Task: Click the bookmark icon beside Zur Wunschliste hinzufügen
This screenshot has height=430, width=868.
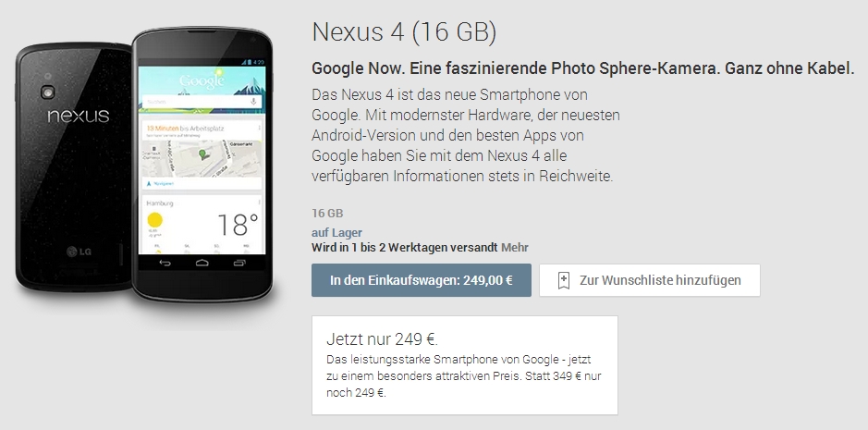Action: (x=564, y=280)
